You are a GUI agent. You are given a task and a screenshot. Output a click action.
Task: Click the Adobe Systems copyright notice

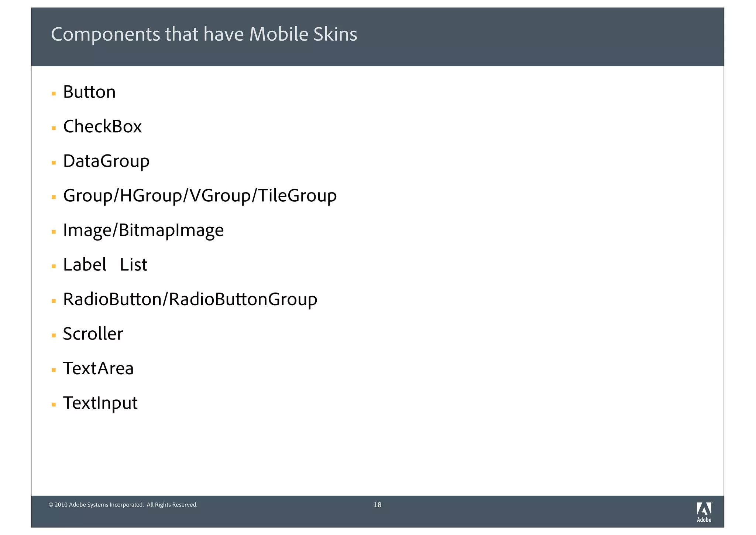(x=123, y=505)
